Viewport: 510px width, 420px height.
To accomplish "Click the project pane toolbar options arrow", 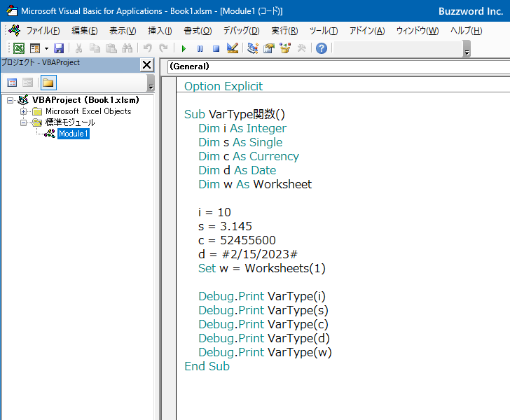I will click(x=151, y=83).
